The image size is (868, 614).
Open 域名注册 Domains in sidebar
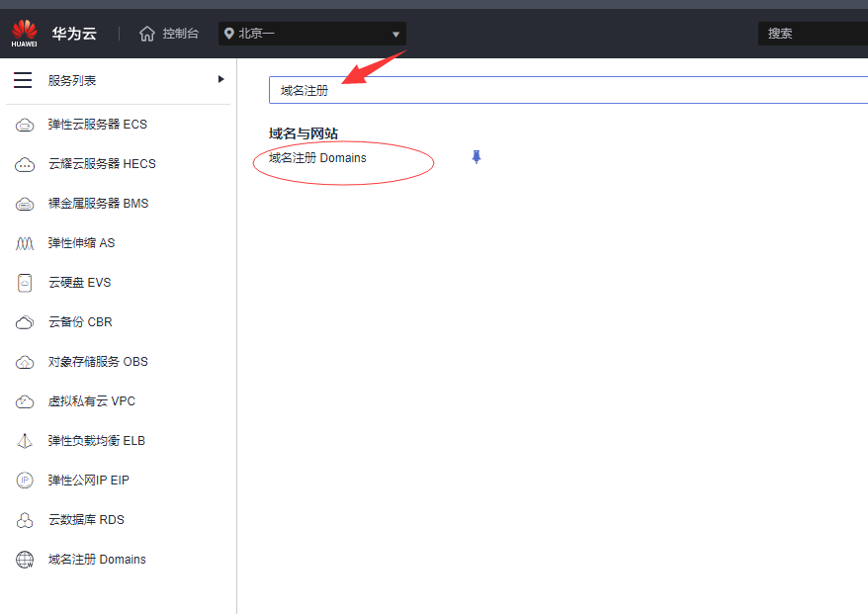97,560
